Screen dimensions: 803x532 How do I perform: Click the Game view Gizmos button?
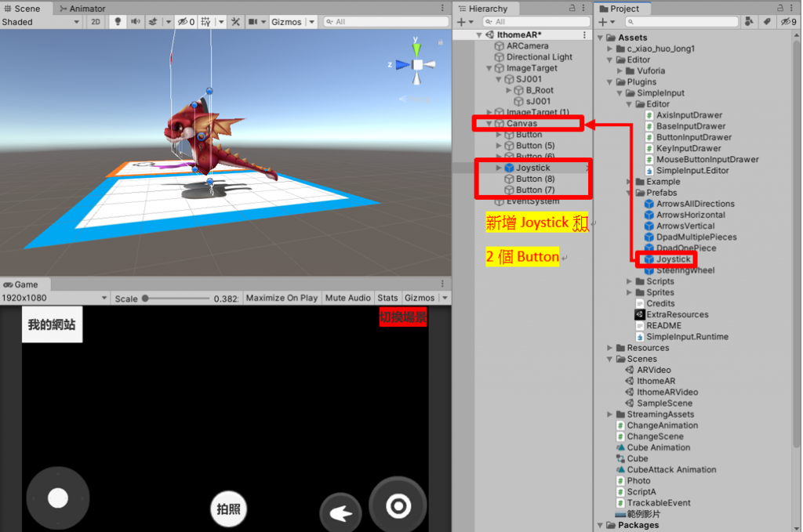click(x=420, y=298)
